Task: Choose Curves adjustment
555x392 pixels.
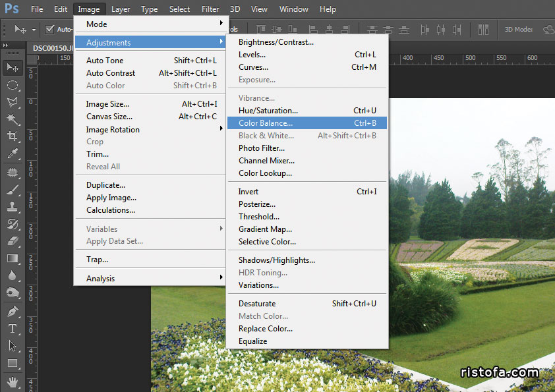Action: pos(307,67)
